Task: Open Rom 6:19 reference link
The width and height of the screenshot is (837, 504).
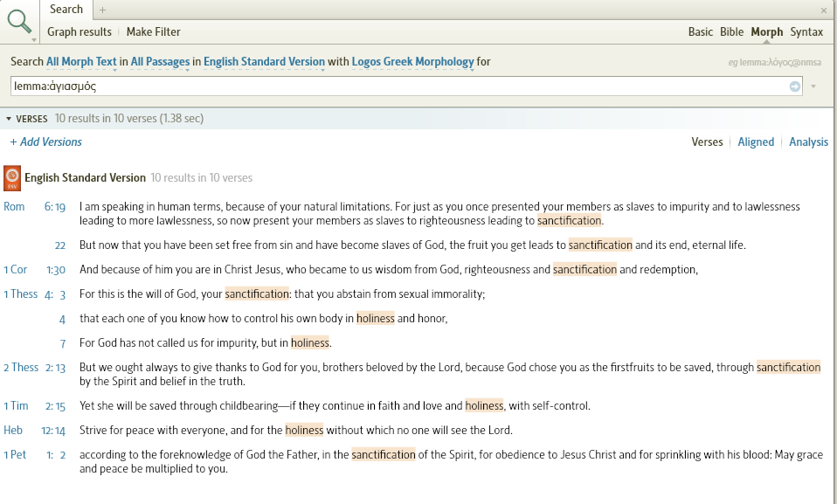Action: click(x=35, y=207)
